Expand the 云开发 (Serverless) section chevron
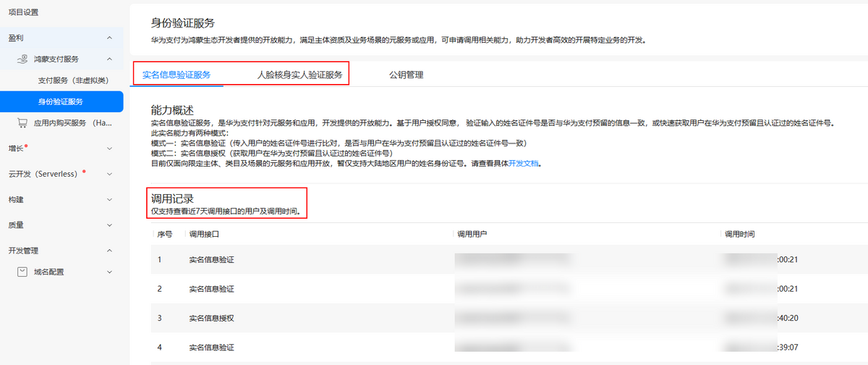 coord(109,175)
